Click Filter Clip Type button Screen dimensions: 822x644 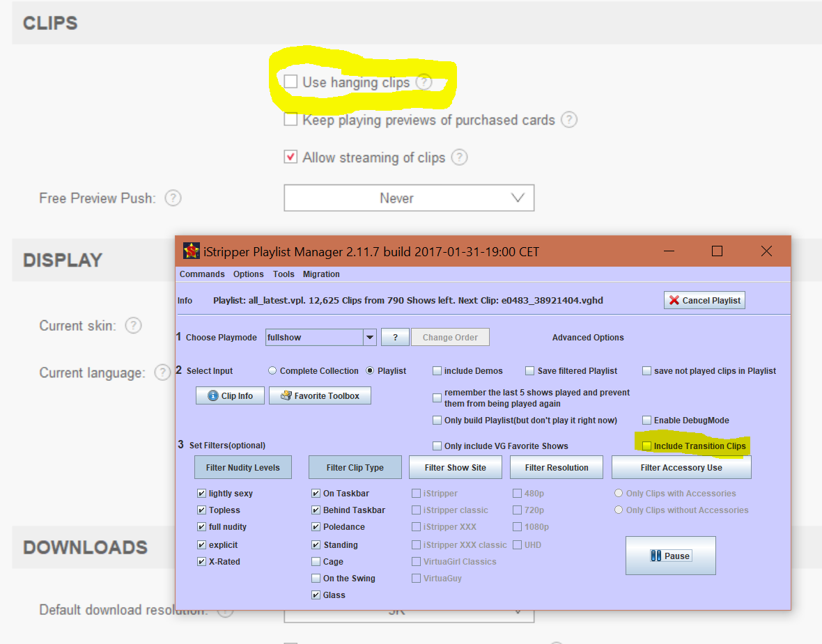pos(355,467)
